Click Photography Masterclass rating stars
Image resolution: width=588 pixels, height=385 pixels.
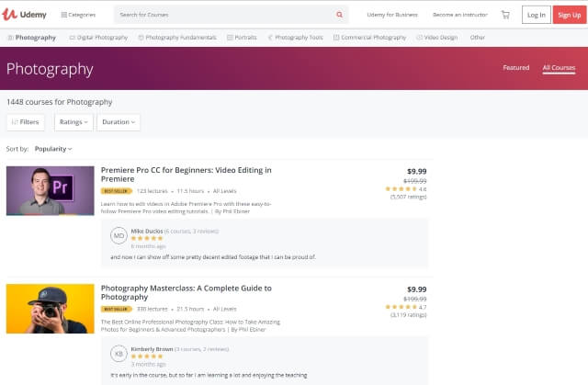401,307
